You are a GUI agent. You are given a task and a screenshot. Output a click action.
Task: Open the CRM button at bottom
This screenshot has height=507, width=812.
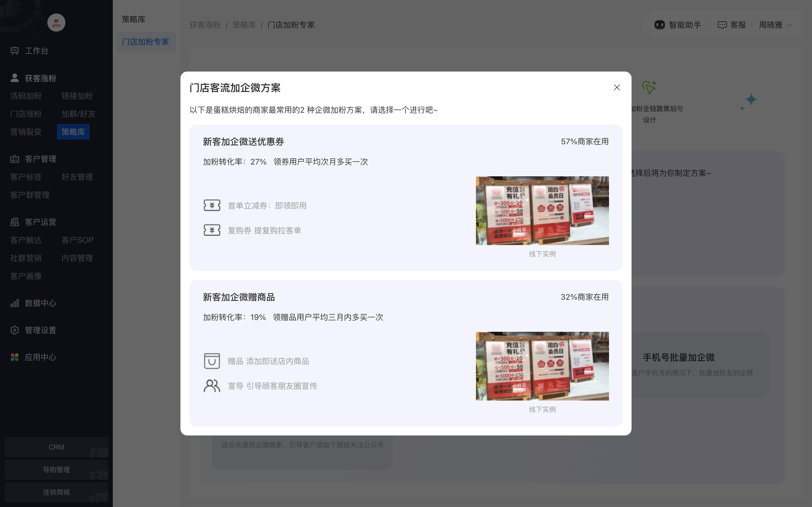56,447
